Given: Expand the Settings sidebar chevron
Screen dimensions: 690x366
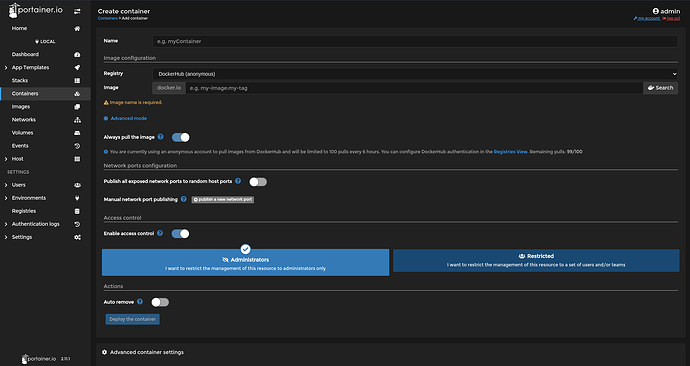Looking at the screenshot, I should click(6, 237).
